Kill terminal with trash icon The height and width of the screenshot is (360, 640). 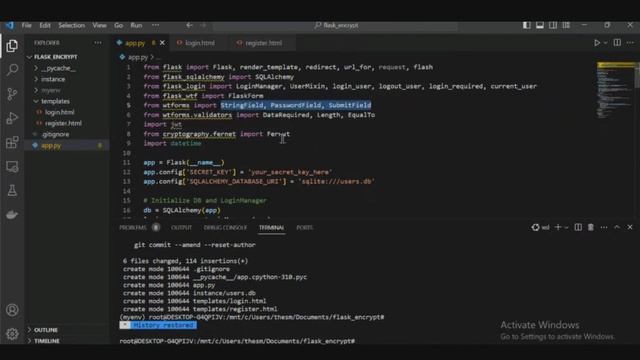click(591, 227)
